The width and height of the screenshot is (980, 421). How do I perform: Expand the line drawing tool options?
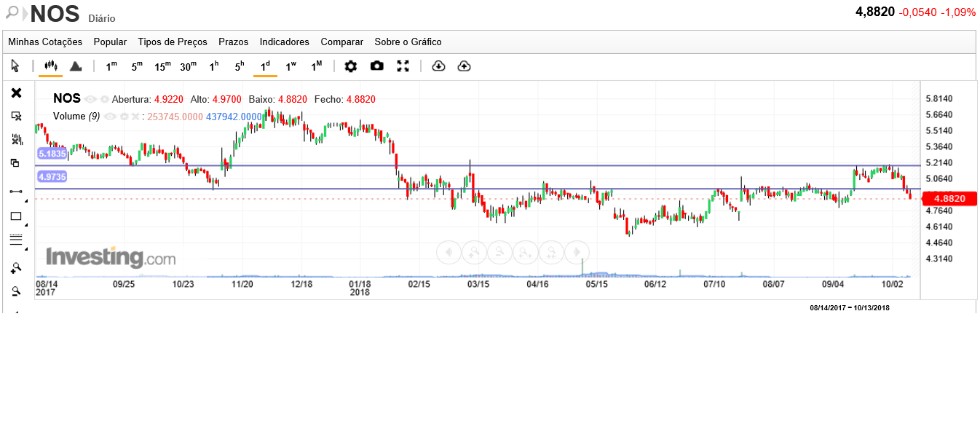tap(26, 200)
